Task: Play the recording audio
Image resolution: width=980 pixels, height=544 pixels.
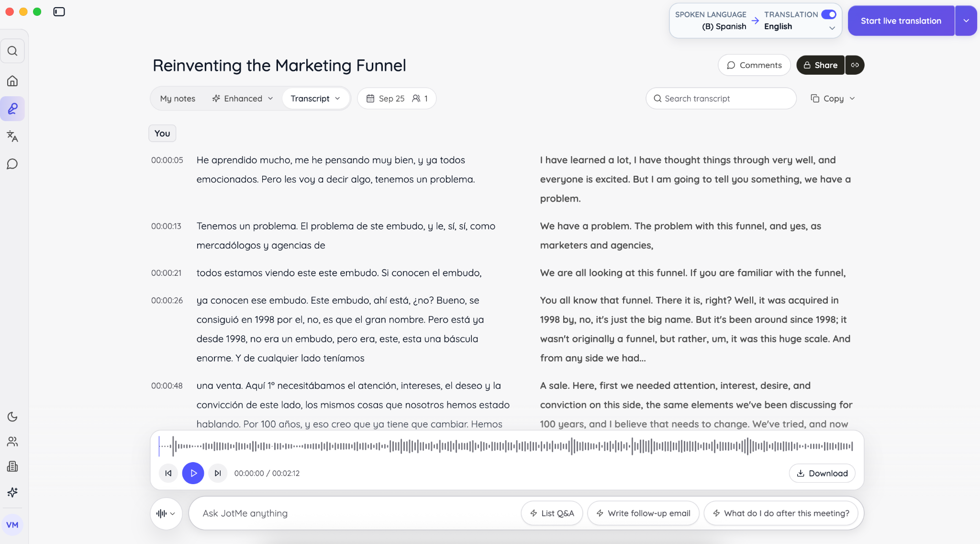Action: (193, 473)
